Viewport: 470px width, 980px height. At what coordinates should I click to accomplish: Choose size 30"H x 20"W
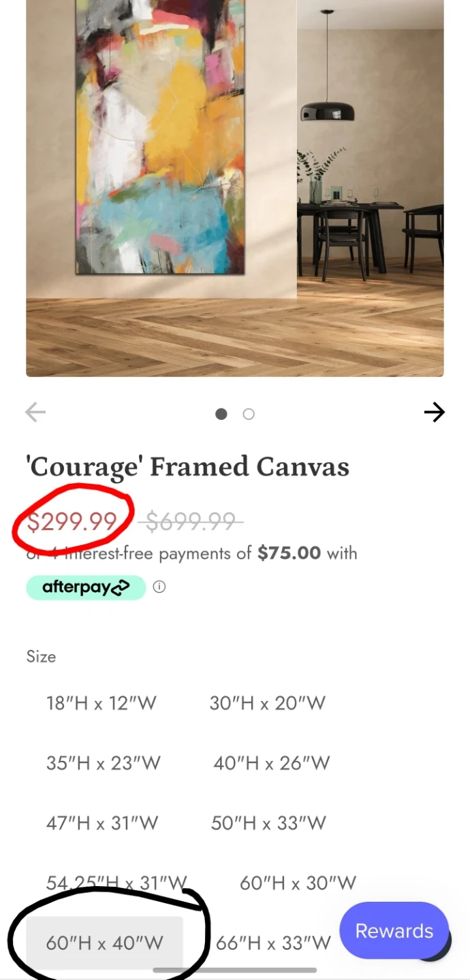(268, 703)
